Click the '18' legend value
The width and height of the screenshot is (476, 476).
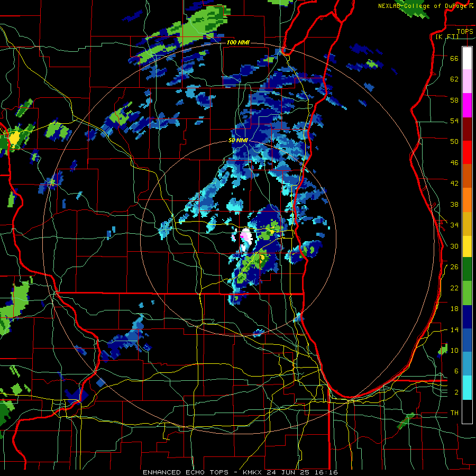[454, 309]
